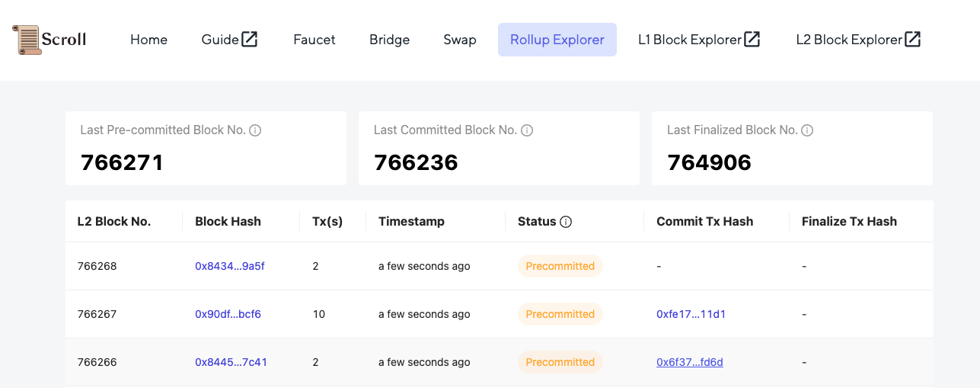This screenshot has width=980, height=388.
Task: Click info icon next to Last Pre-committed Block No.
Action: point(256,130)
